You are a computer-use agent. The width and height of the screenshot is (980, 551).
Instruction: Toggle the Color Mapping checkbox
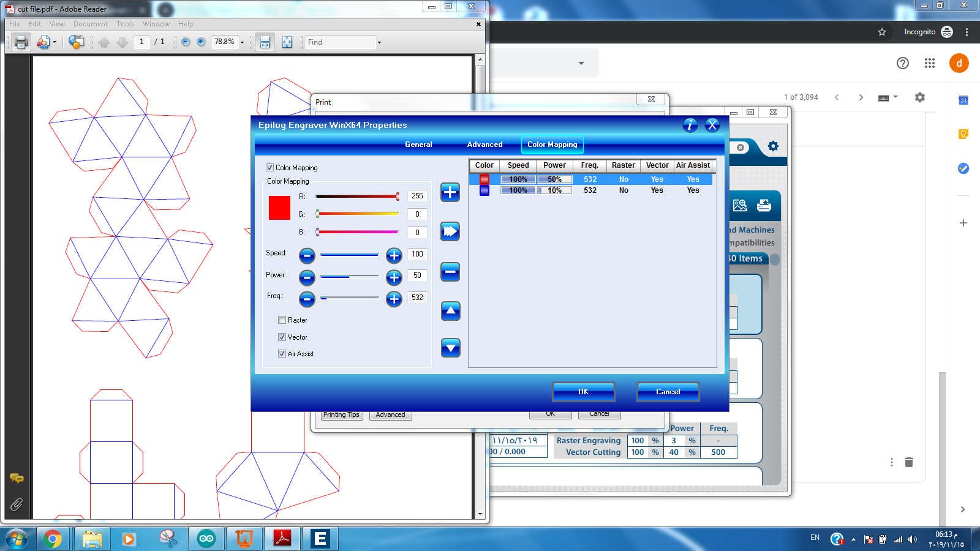[269, 168]
